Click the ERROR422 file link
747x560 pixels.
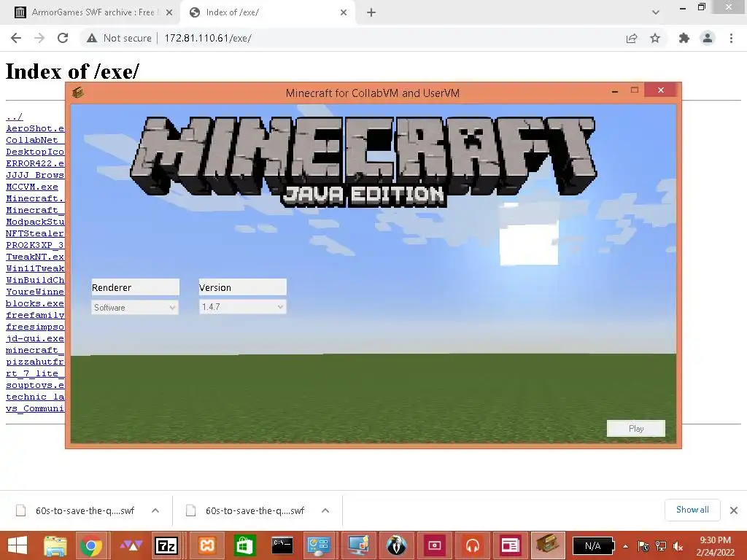pos(35,163)
